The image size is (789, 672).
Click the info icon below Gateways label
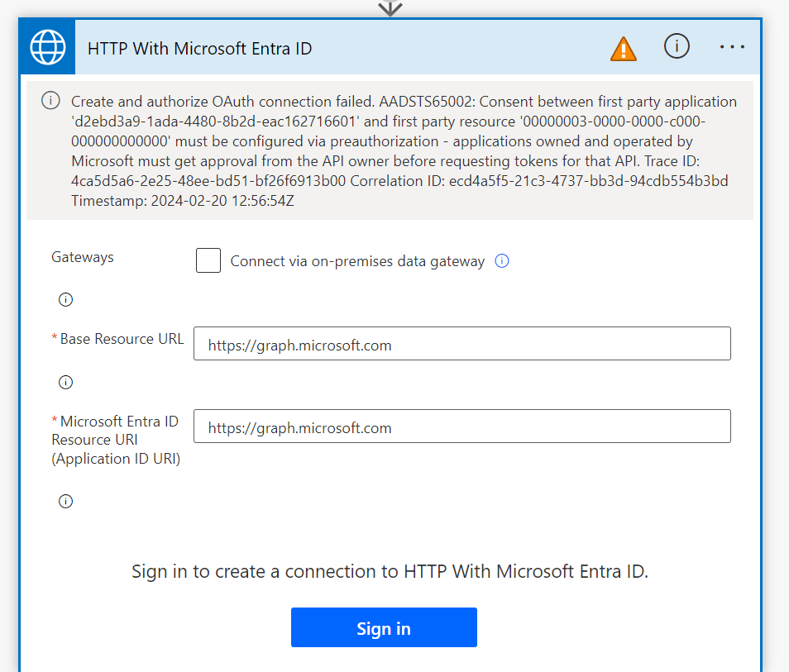(x=66, y=299)
